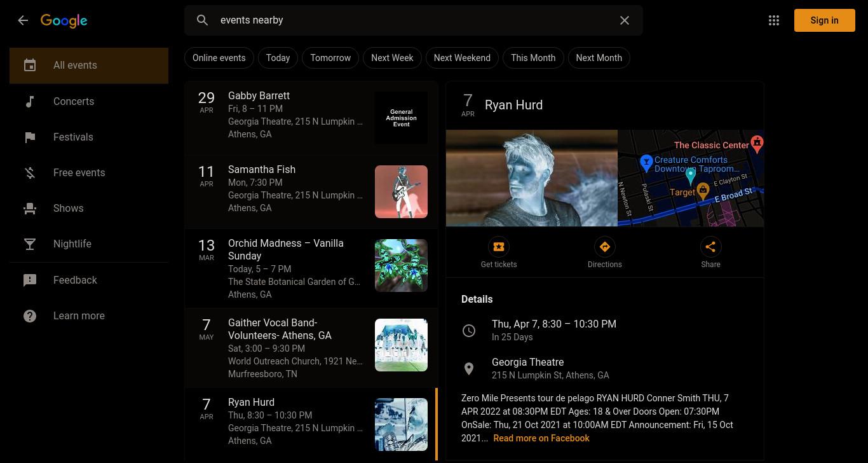This screenshot has width=868, height=463.
Task: Filter by Next Weekend chip
Action: [462, 58]
